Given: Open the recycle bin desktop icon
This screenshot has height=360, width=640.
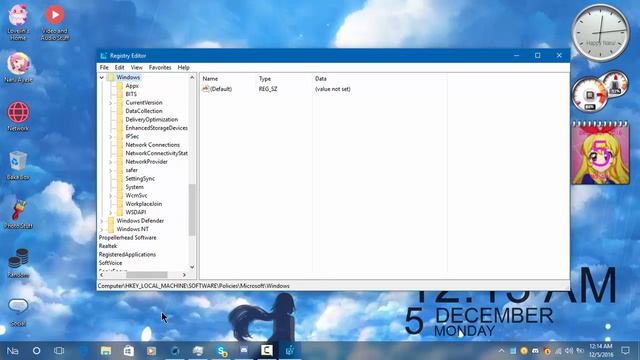Looking at the screenshot, I should click(x=18, y=165).
